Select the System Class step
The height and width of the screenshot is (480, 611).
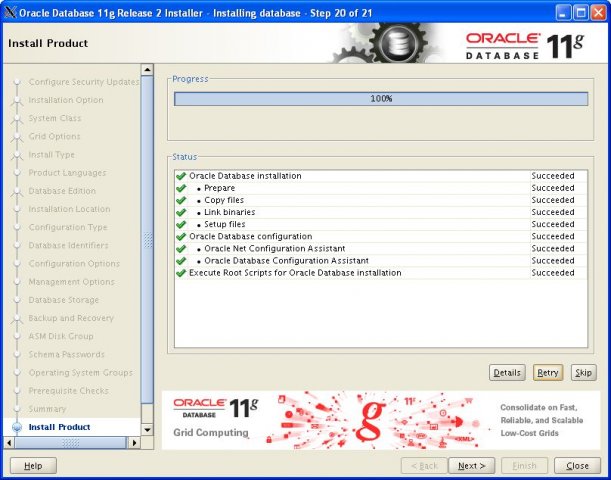click(x=55, y=118)
